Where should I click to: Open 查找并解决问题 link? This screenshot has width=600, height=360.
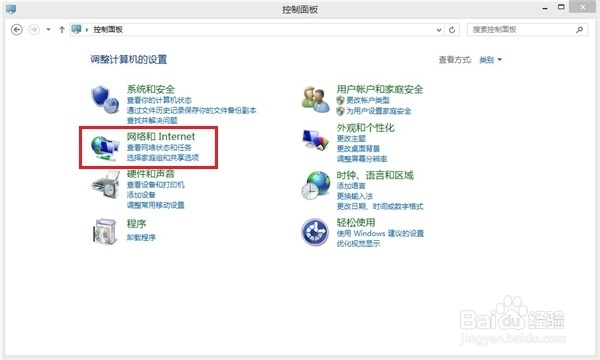click(x=152, y=121)
